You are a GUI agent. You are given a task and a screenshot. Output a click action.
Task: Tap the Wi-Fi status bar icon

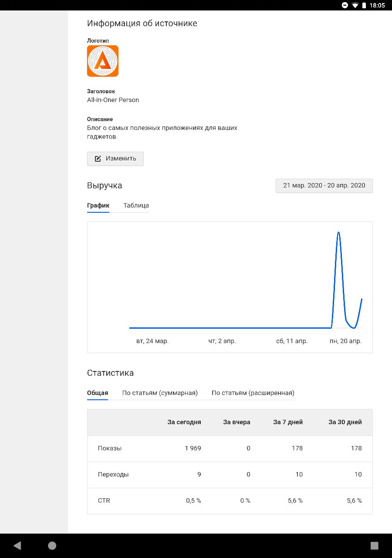pyautogui.click(x=355, y=5)
